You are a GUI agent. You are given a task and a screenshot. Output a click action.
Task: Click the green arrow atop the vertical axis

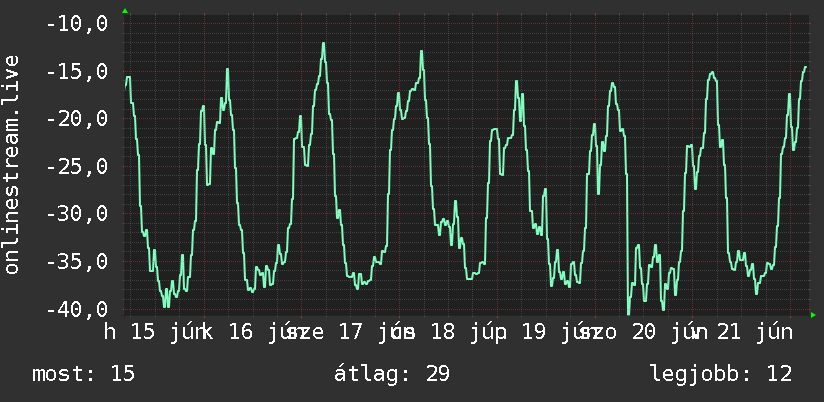125,11
